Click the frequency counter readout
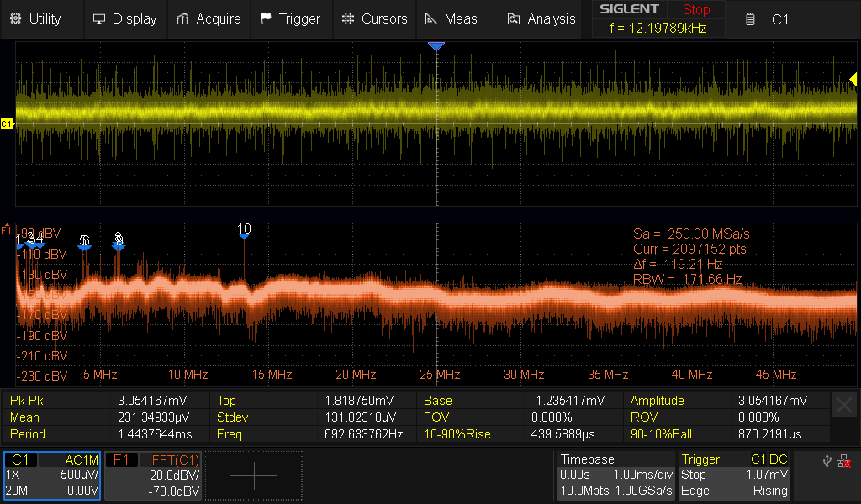The image size is (861, 504). click(x=660, y=29)
